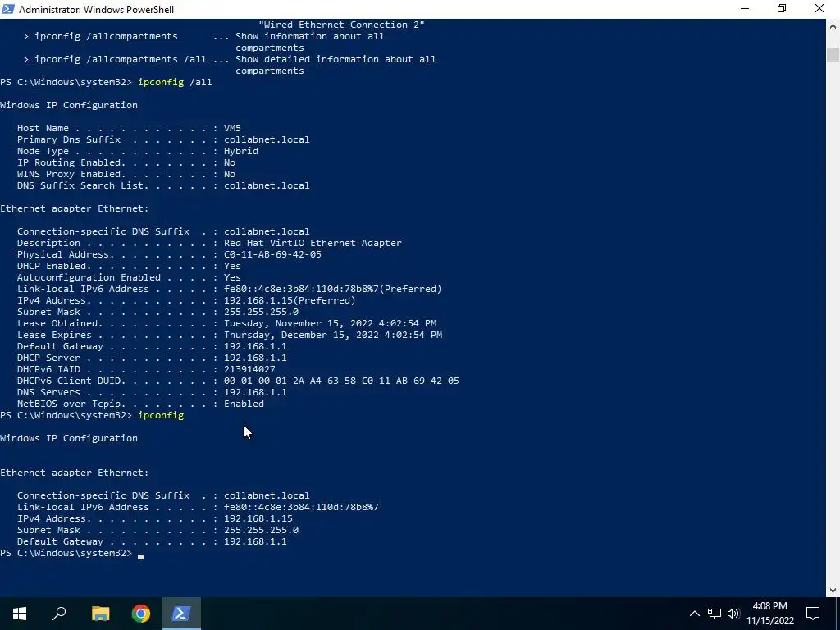Click 'Red Hat VirtIO Ethernet Adapter' text

tap(313, 243)
